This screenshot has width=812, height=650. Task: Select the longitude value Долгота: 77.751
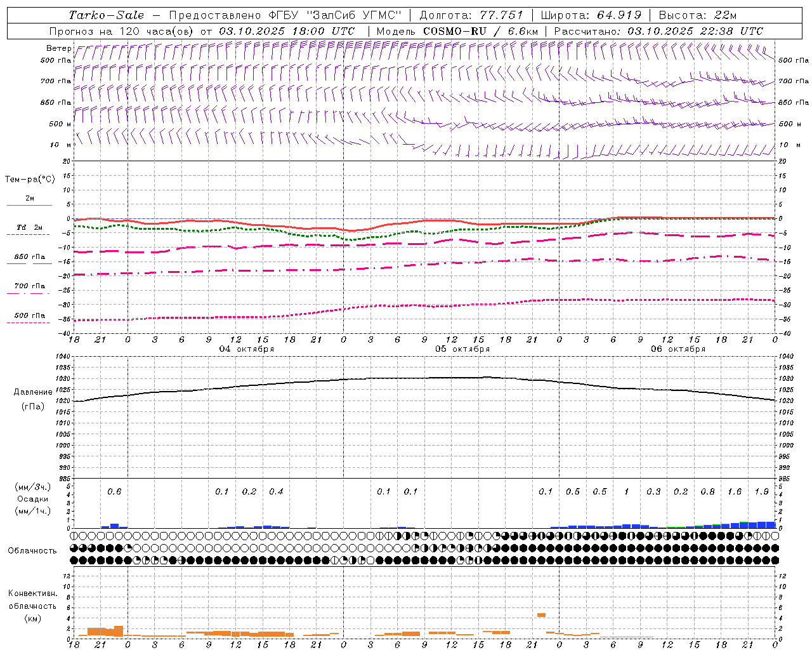(471, 15)
